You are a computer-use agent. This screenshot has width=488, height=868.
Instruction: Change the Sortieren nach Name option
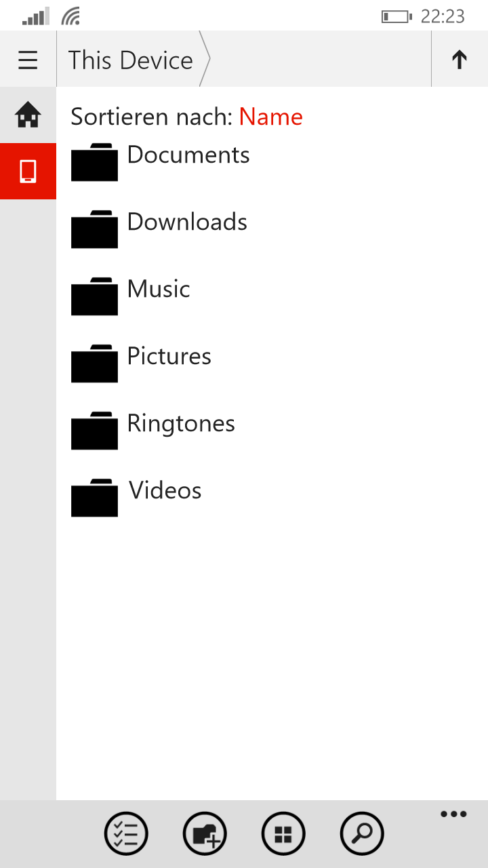[271, 117]
